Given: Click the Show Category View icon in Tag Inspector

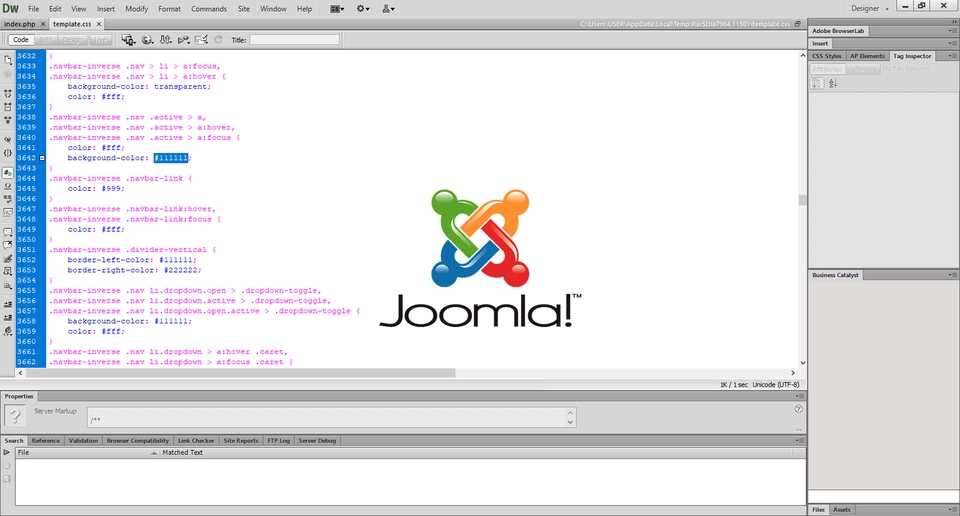Looking at the screenshot, I should tap(817, 84).
